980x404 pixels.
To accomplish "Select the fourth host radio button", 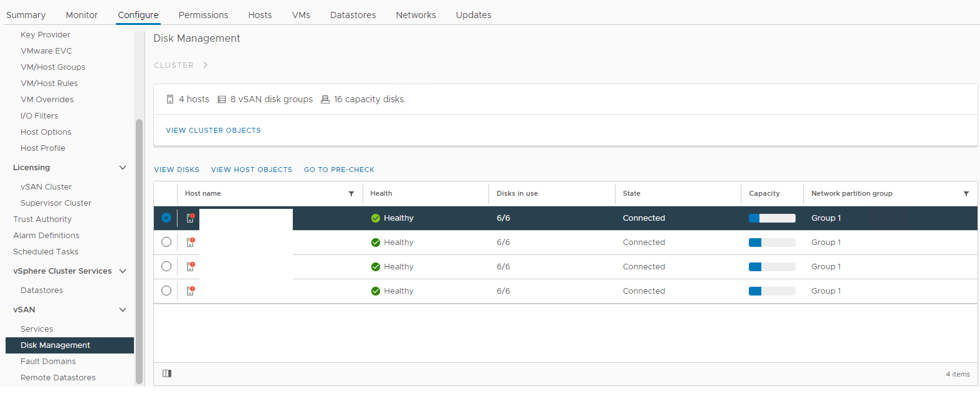I will [x=166, y=291].
